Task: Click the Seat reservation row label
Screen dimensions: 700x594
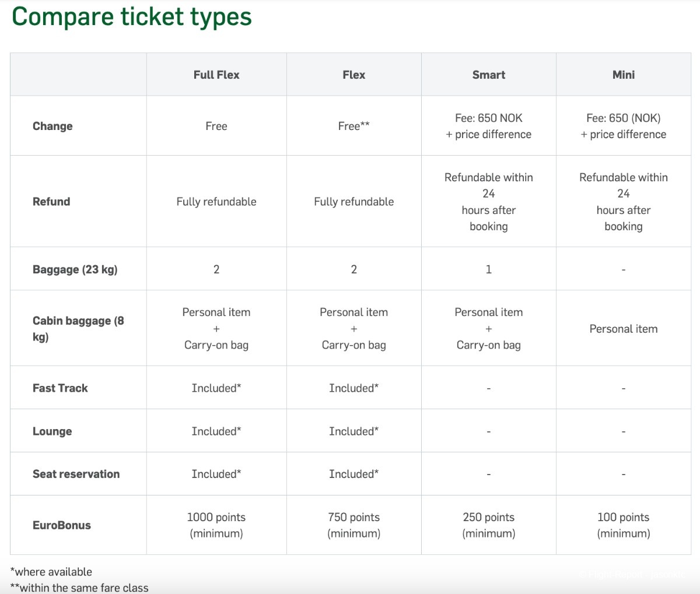Action: point(76,474)
